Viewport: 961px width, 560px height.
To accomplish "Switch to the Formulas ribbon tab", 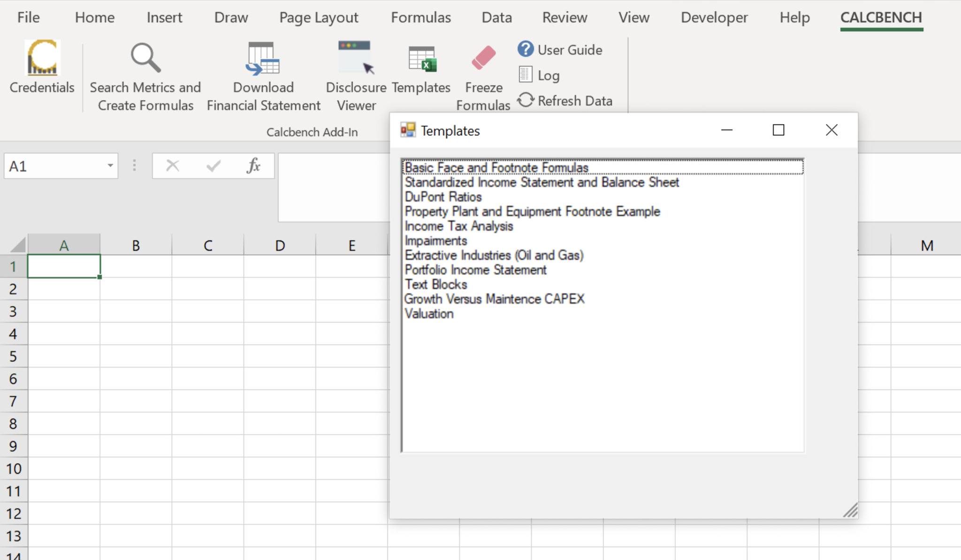I will pos(421,17).
